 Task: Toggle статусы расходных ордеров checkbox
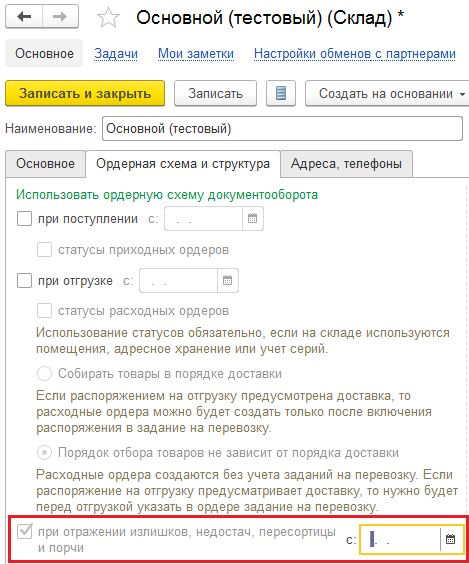click(44, 311)
